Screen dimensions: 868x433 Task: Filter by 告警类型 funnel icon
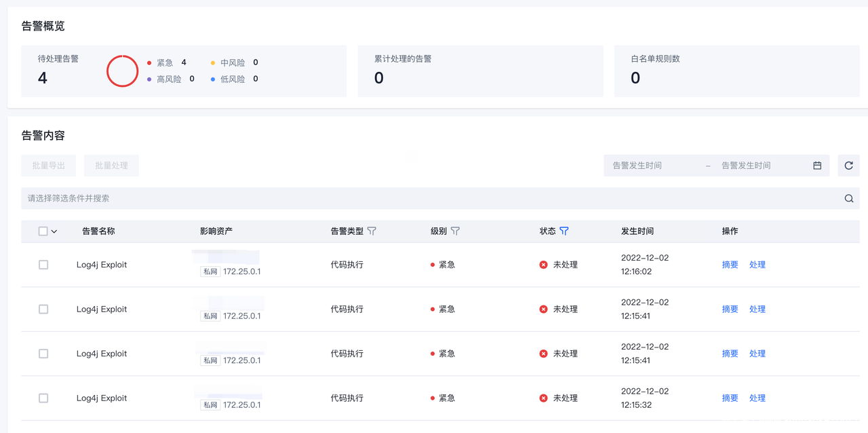pos(372,231)
